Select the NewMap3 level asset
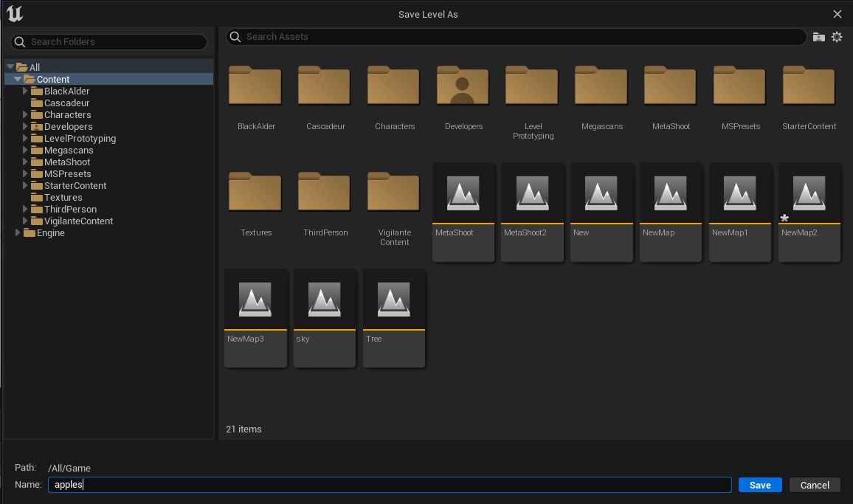The height and width of the screenshot is (504, 853). 255,318
